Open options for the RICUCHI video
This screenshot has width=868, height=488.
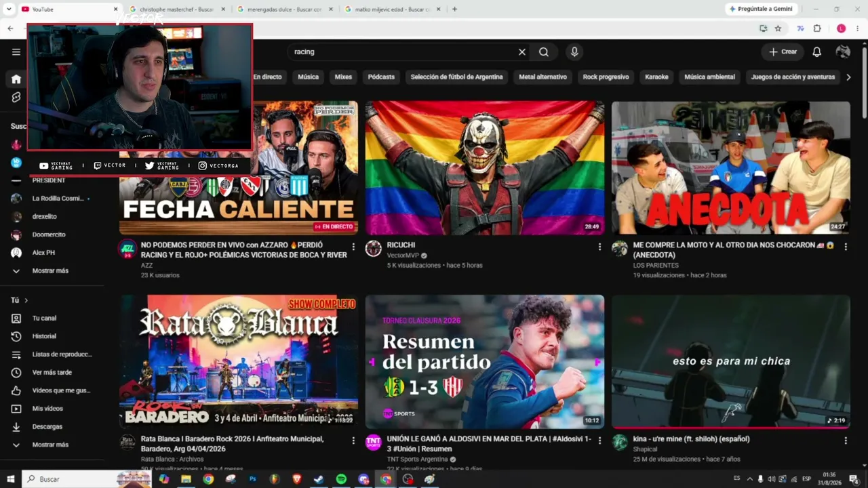pos(599,247)
